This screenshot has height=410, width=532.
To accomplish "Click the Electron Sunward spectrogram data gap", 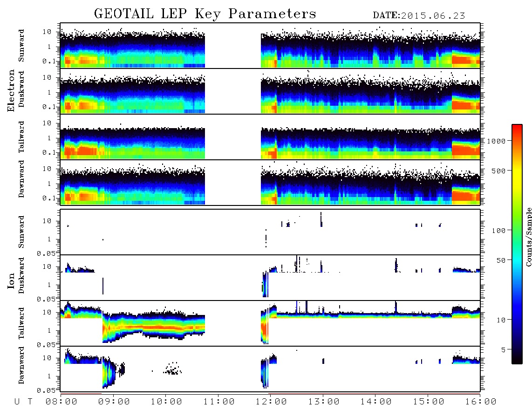I will (233, 46).
